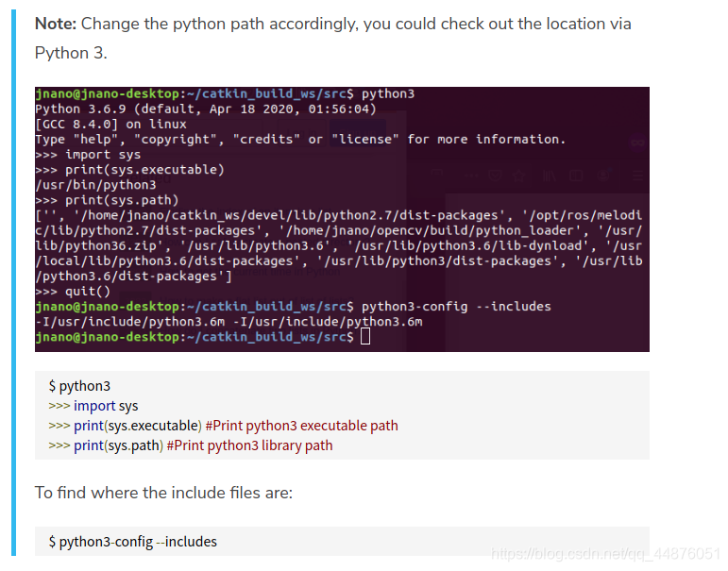Click the embedded terminal screenshot image
Viewport: 728px width, 571px height.
pyautogui.click(x=342, y=219)
